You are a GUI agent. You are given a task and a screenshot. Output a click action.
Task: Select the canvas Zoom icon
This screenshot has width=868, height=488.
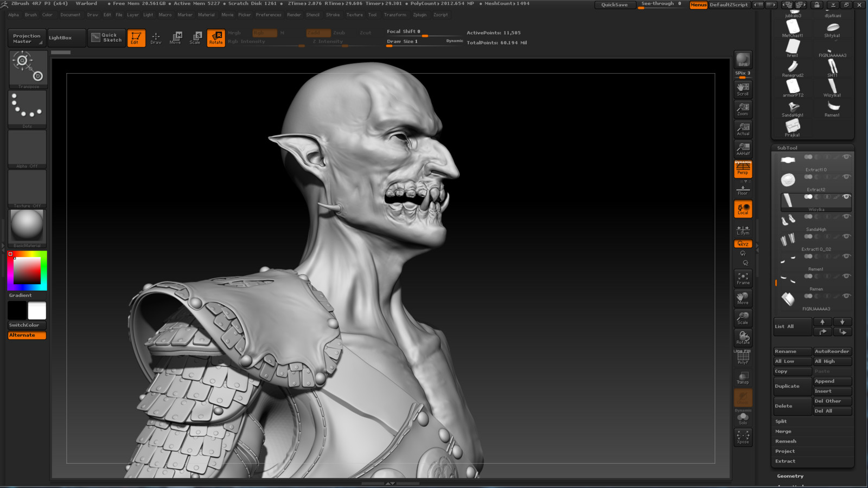point(743,109)
